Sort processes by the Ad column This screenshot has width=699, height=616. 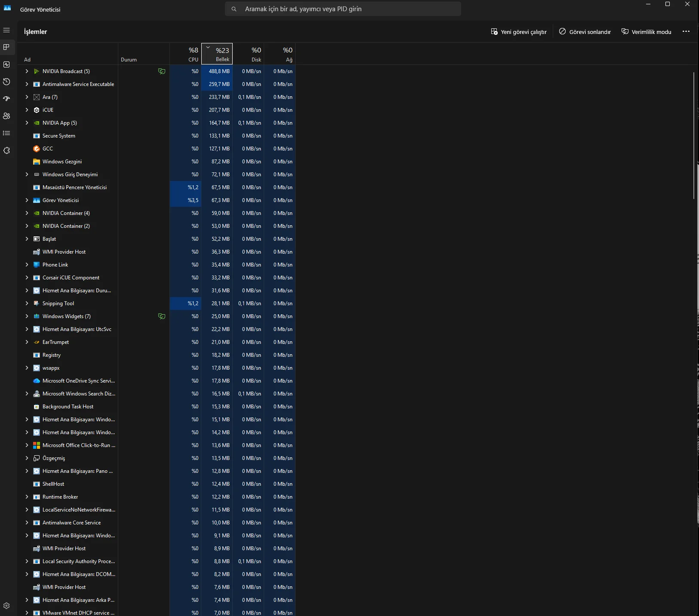pos(68,54)
